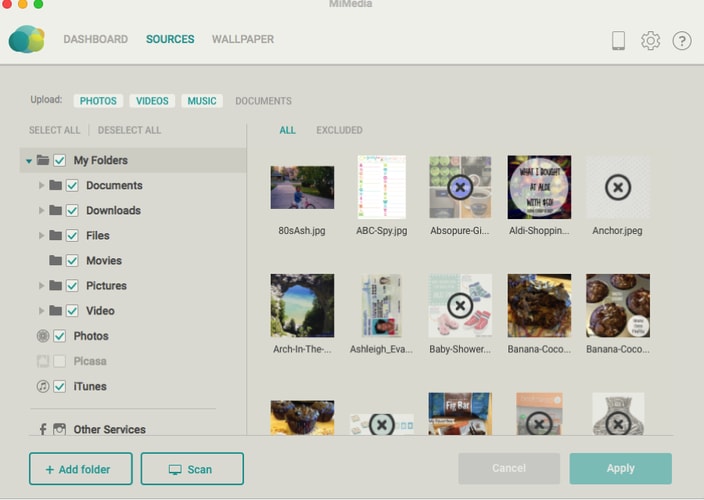Switch to the Wallpaper tab
The image size is (704, 500).
pos(242,40)
